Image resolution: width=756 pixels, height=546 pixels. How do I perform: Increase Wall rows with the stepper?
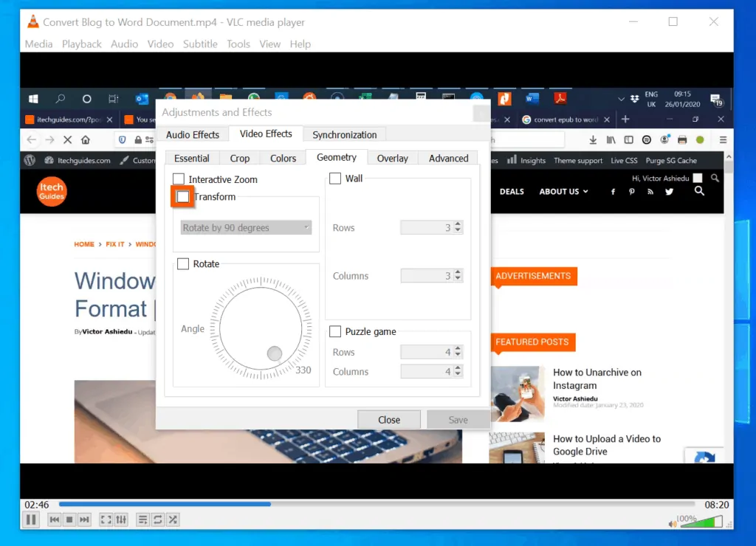456,224
